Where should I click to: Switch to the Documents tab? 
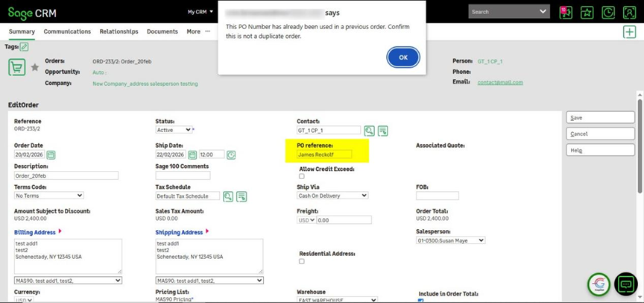[162, 31]
